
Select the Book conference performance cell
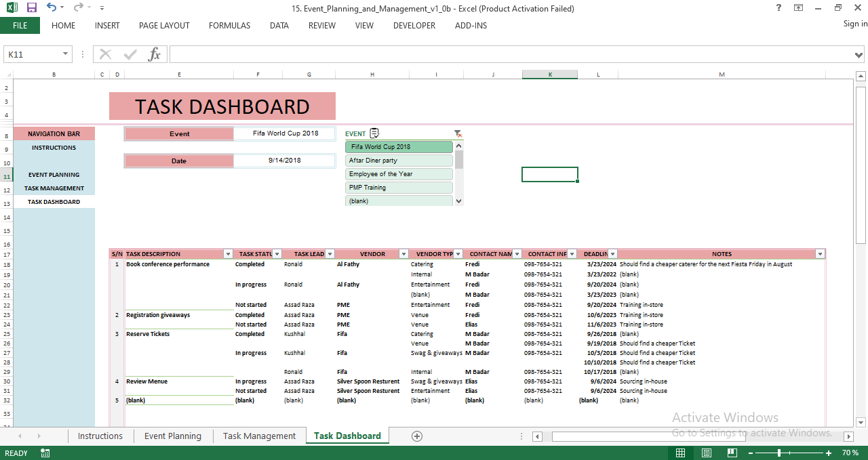tap(179, 264)
